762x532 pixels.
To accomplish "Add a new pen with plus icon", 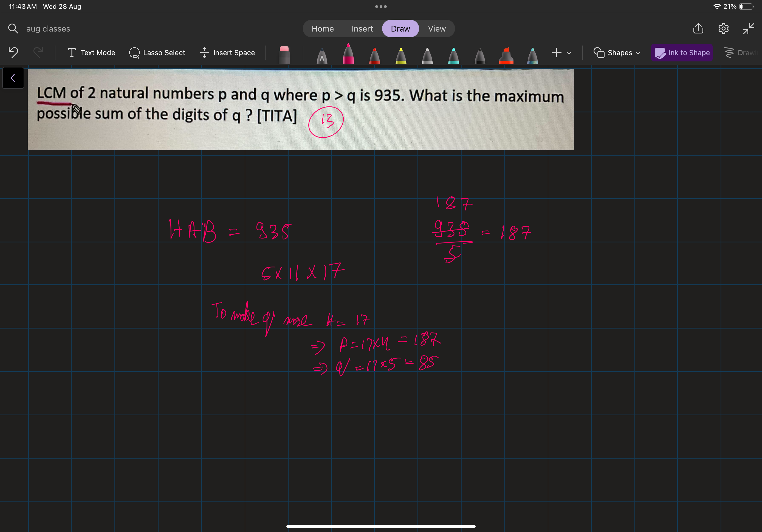I will 557,52.
